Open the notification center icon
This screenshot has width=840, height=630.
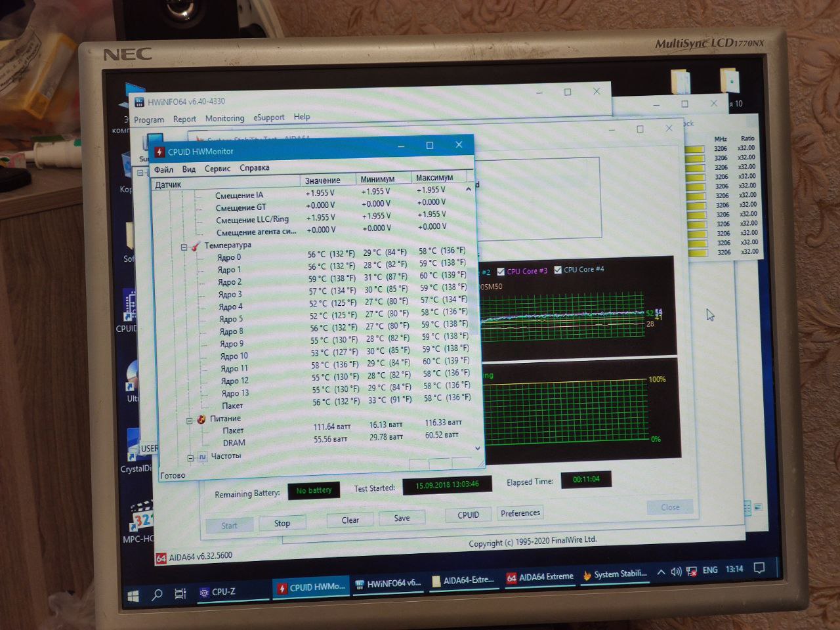tap(759, 568)
